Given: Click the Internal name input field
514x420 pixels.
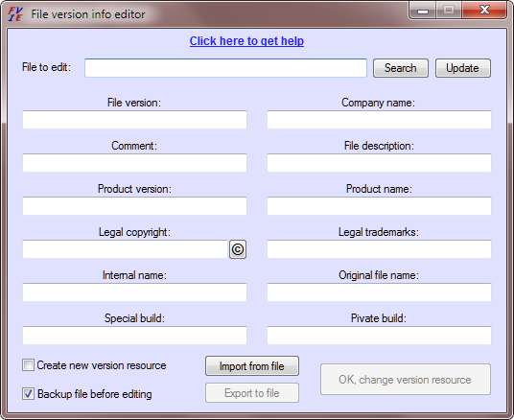Looking at the screenshot, I should pyautogui.click(x=134, y=292).
